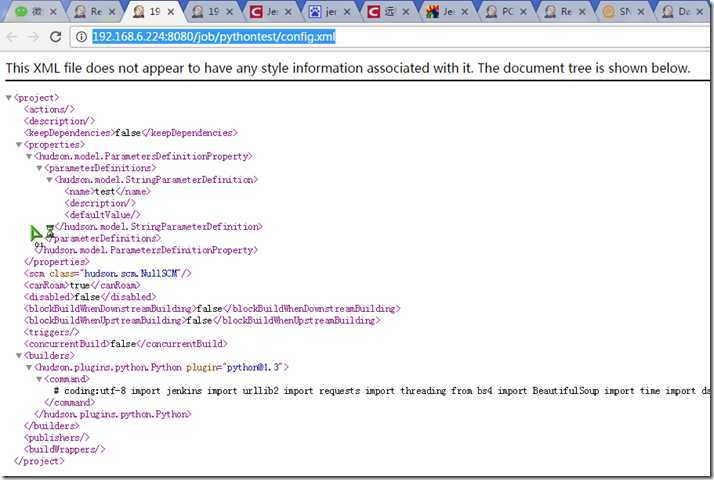Click the closing </project> tag
Image resolution: width=714 pixels, height=480 pixels.
39,461
